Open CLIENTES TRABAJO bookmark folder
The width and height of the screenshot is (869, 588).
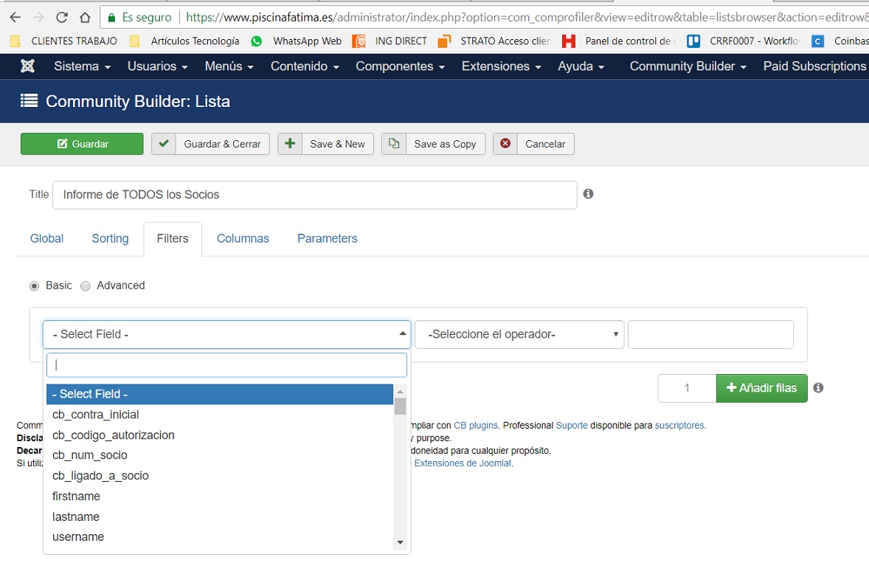point(64,41)
